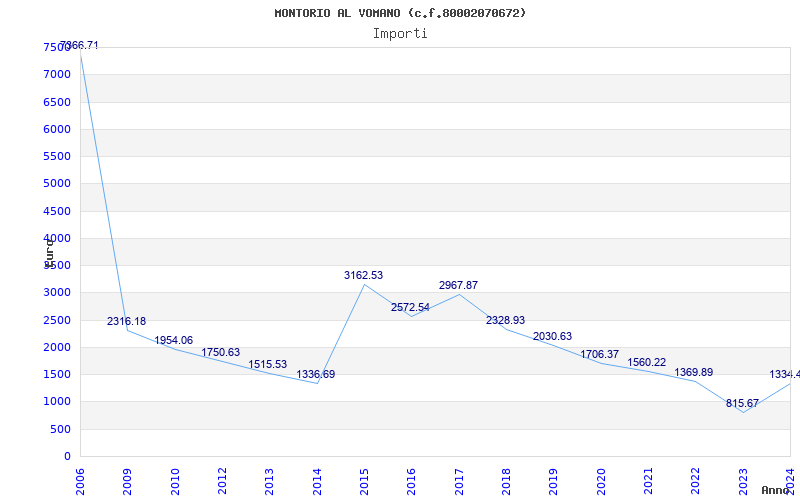
Task: Select data label 2316.18
Action: click(127, 321)
